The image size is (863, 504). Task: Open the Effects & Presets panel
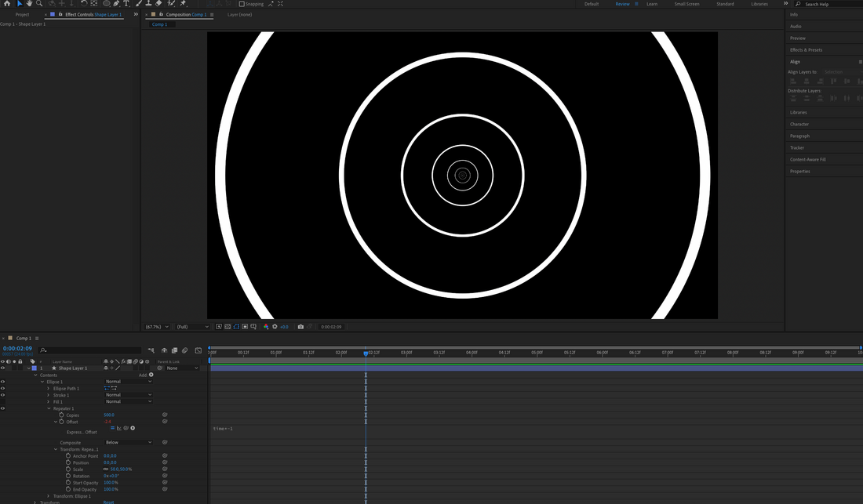click(x=807, y=49)
